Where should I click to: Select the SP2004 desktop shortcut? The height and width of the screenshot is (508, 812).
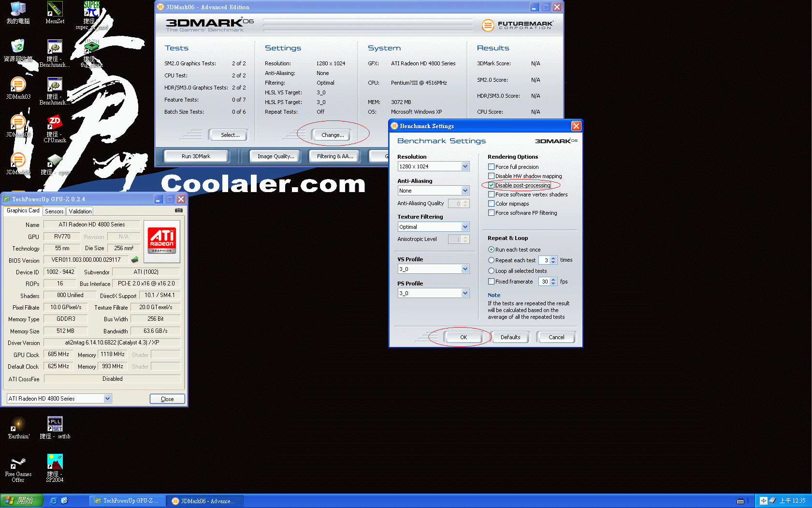(55, 468)
